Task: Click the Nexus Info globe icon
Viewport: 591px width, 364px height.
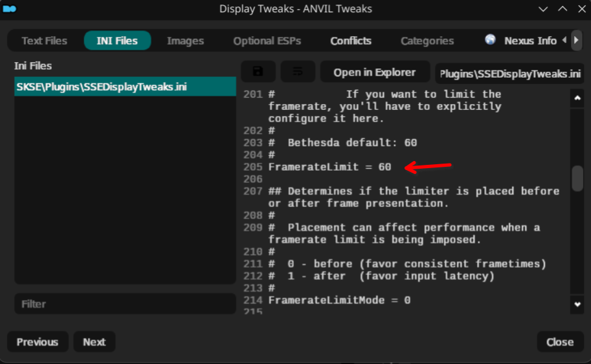Action: click(490, 40)
